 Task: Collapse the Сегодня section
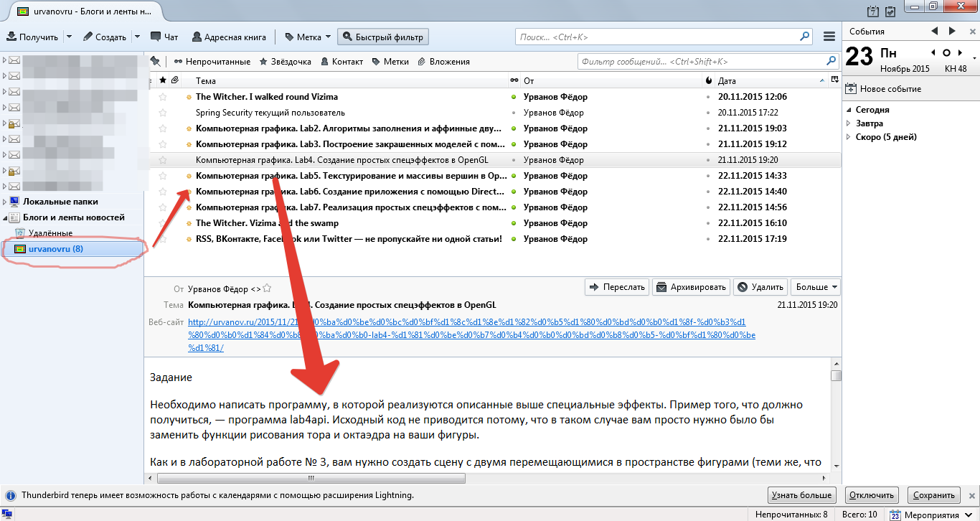[x=850, y=110]
